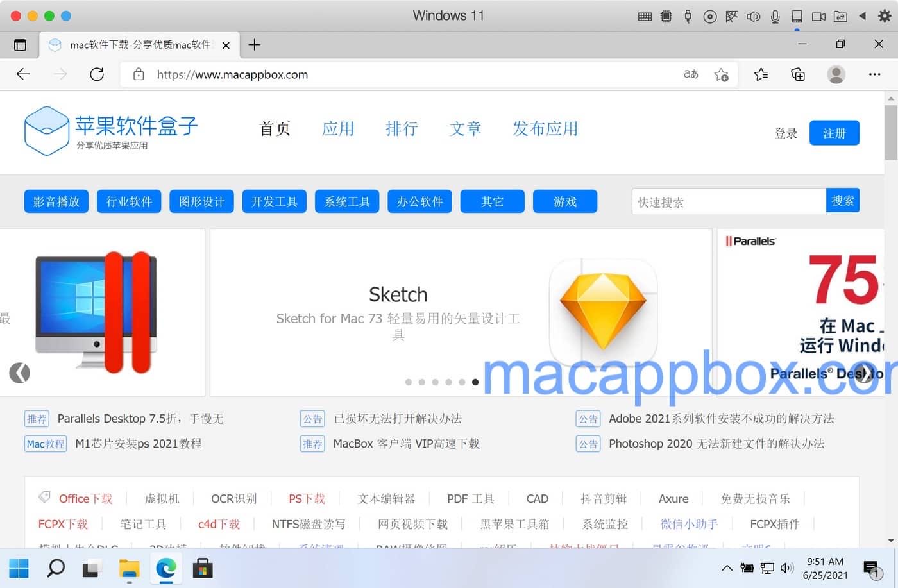Select the 游戏 category
898x588 pixels.
[x=565, y=201]
